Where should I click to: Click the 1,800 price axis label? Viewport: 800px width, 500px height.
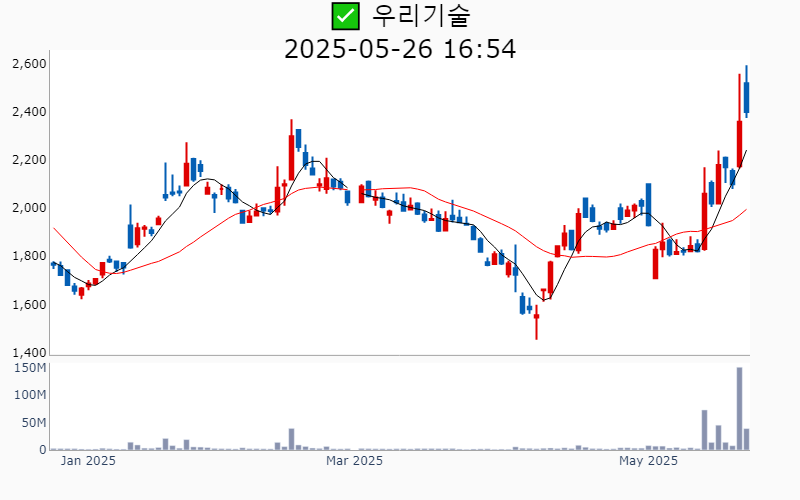[x=29, y=256]
